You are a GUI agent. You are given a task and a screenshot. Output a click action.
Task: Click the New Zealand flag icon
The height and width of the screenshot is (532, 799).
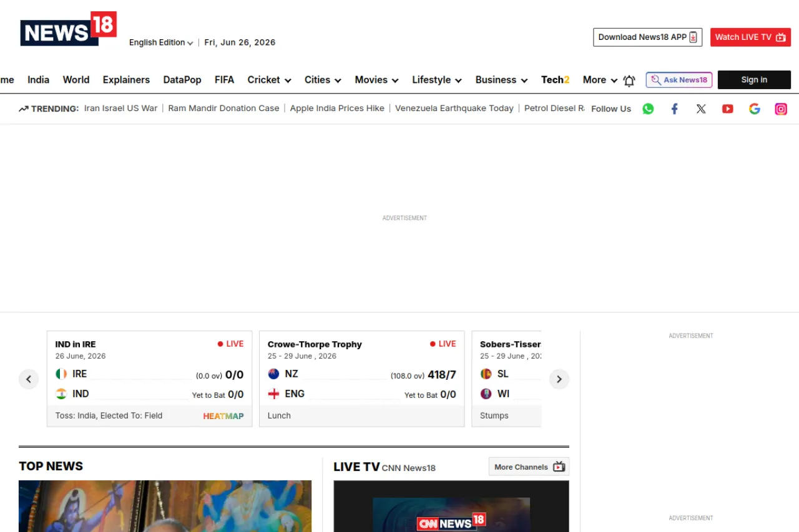tap(273, 374)
